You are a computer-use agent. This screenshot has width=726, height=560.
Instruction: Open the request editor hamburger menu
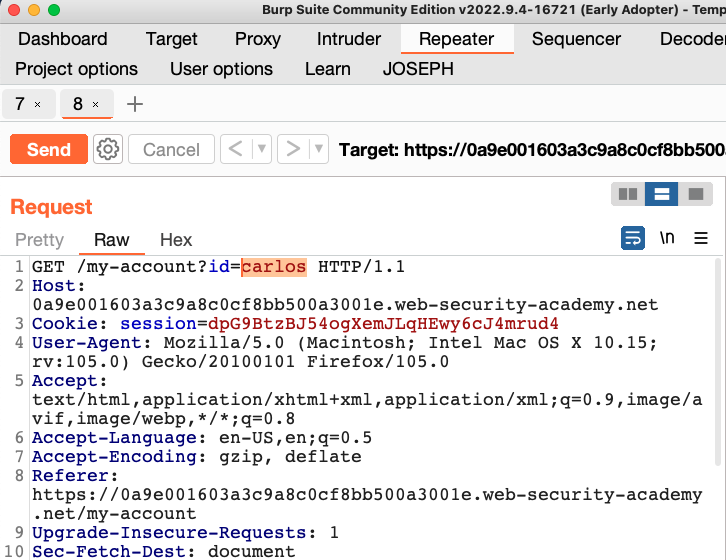701,238
